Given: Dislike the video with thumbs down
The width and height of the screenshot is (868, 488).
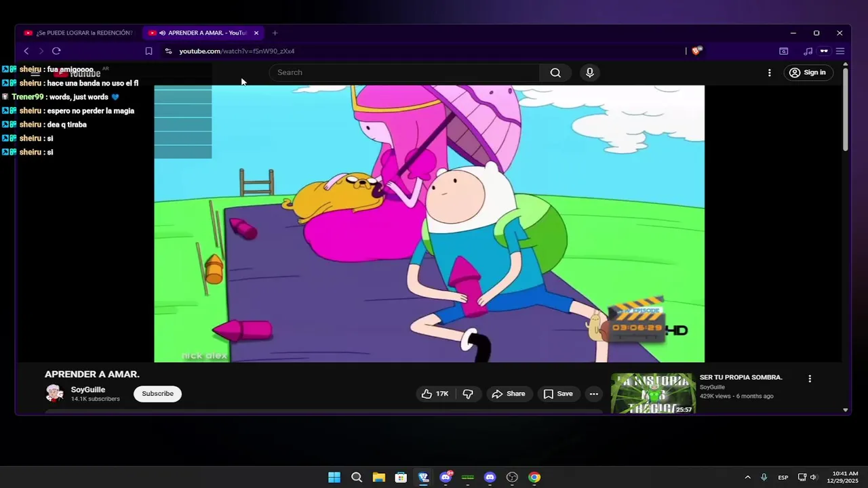Looking at the screenshot, I should coord(468,394).
